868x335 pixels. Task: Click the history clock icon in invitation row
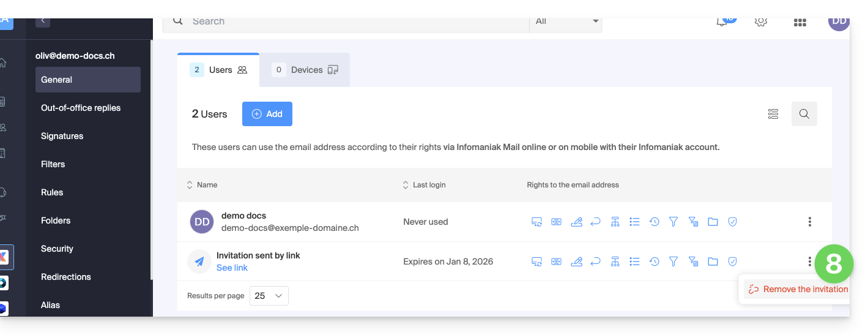point(654,262)
